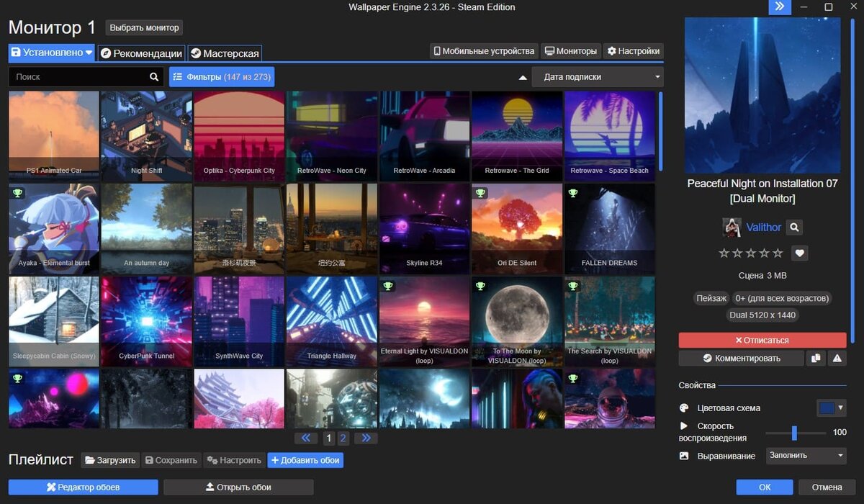Click the Dual 5120 x 1440 tag
Viewport: 864px width, 504px height.
pos(762,315)
